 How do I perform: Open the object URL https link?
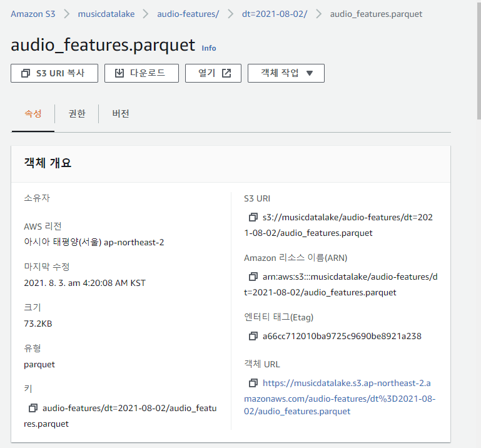click(340, 397)
